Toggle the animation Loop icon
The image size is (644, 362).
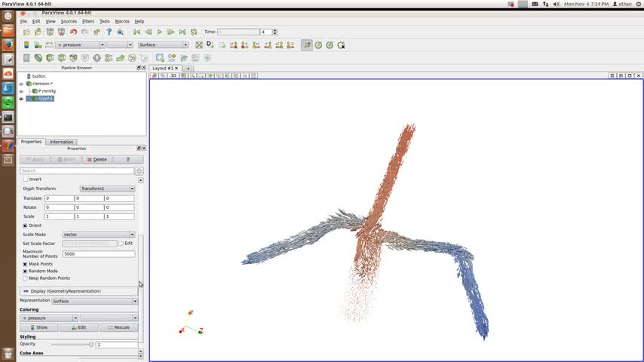(x=194, y=32)
